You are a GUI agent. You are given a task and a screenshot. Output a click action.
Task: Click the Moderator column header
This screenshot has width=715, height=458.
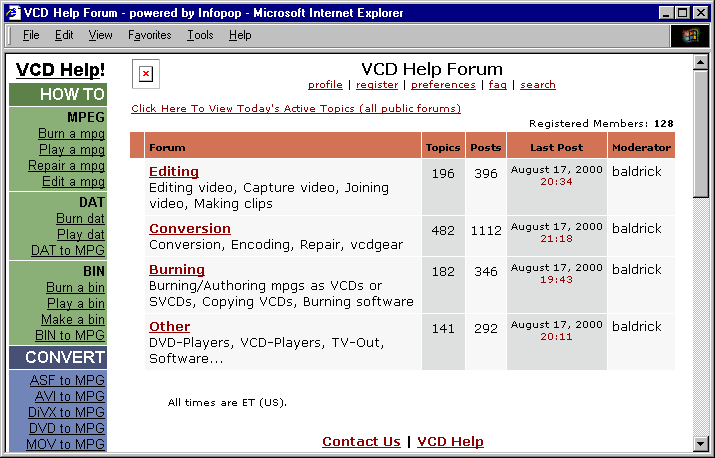[642, 147]
